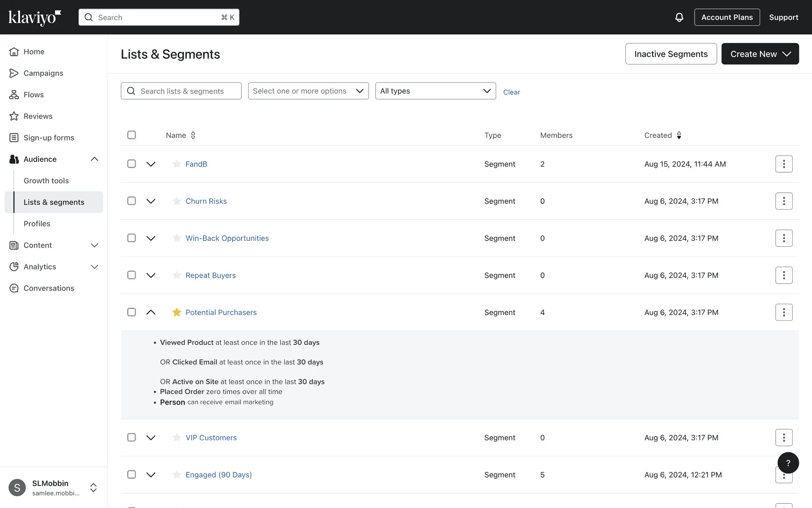Open the help question mark button
This screenshot has width=812, height=508.
pyautogui.click(x=788, y=463)
